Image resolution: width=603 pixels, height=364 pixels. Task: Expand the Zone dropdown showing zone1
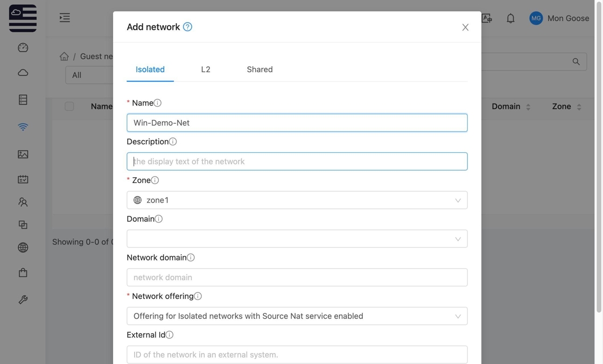coord(297,200)
